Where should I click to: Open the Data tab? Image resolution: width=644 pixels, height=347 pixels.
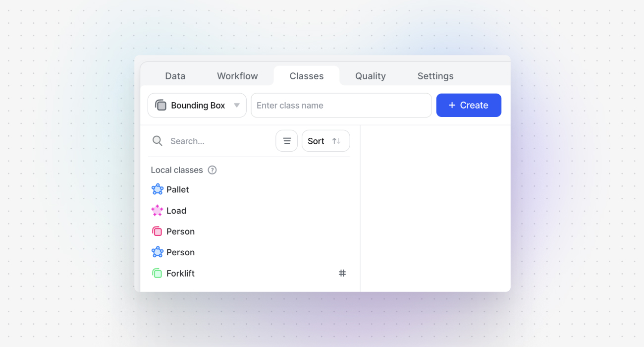(175, 76)
